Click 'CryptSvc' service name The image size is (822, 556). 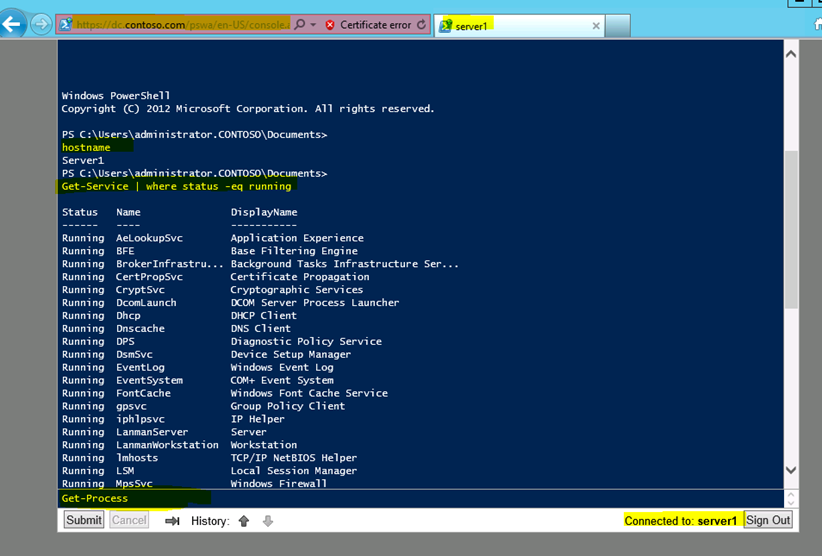tap(140, 290)
